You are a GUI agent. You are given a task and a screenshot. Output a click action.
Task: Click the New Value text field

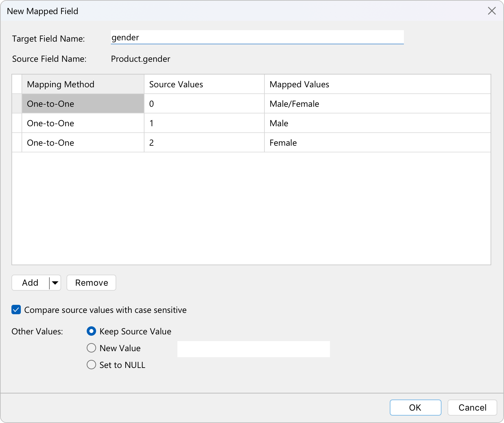coord(253,349)
